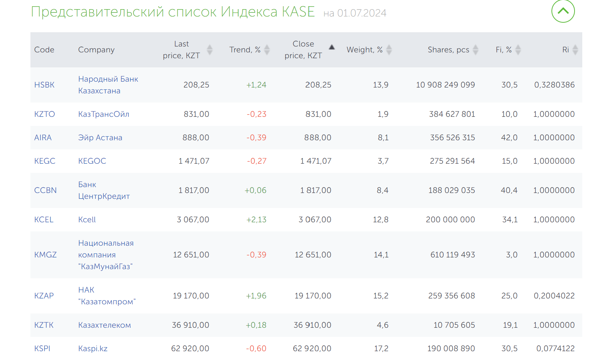The image size is (616, 364).
Task: Open KEGOC company link
Action: pyautogui.click(x=92, y=161)
